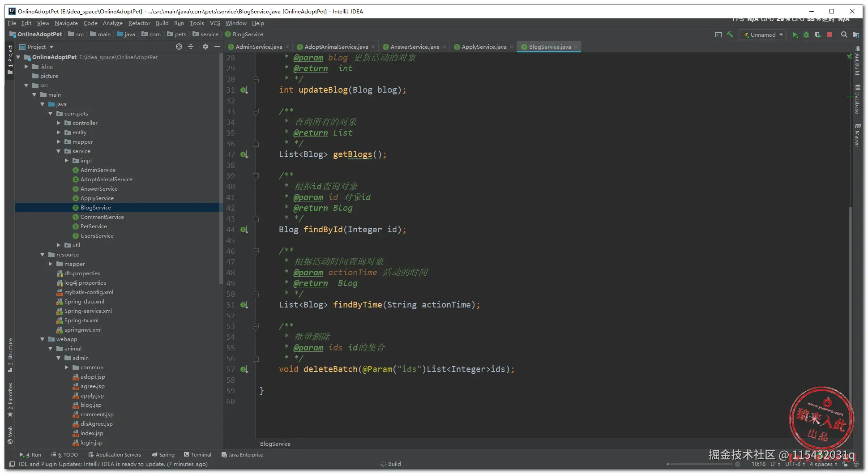Open the Terminal tool window button
The width and height of the screenshot is (868, 474).
click(x=197, y=455)
